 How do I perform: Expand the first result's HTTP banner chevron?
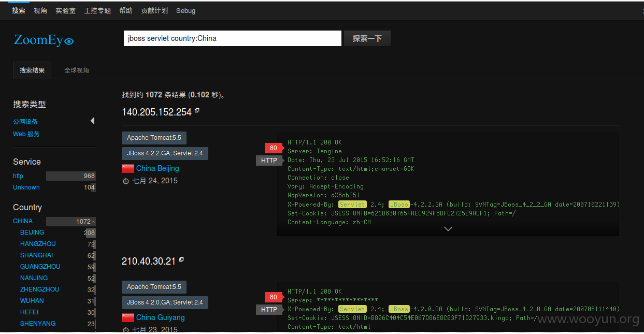pos(448,228)
